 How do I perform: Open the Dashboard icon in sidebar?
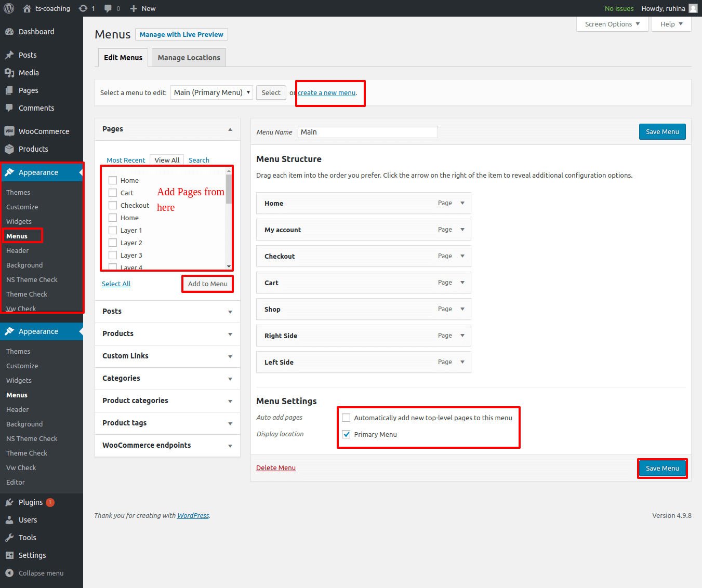click(9, 32)
